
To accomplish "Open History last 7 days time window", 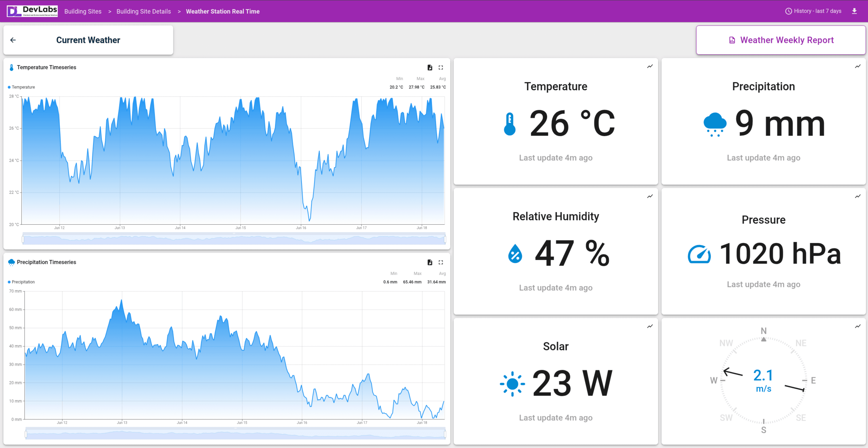I will [x=813, y=11].
